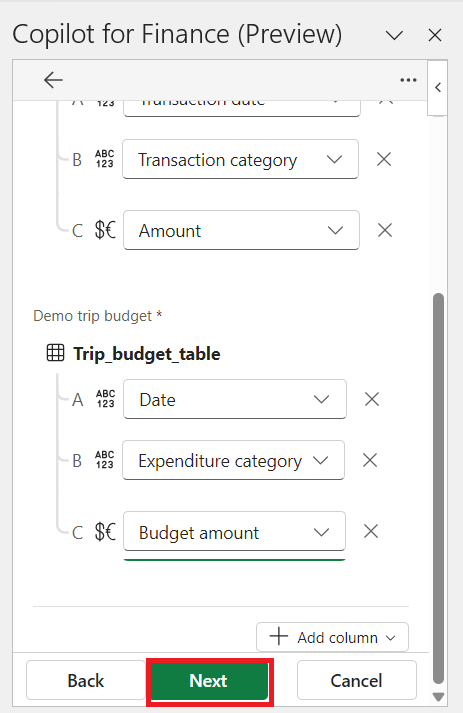
Task: Click the Trip_budget_table table icon
Action: [x=55, y=353]
